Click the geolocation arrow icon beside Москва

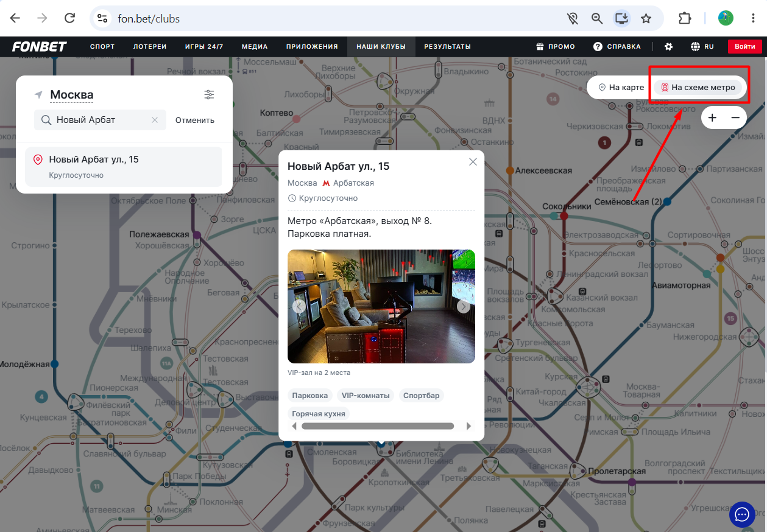(38, 94)
